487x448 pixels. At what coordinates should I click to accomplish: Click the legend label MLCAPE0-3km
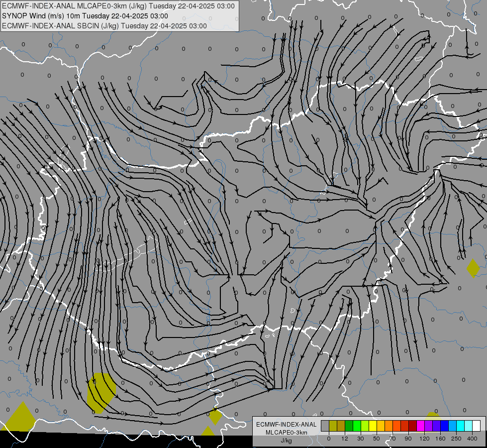(287, 432)
